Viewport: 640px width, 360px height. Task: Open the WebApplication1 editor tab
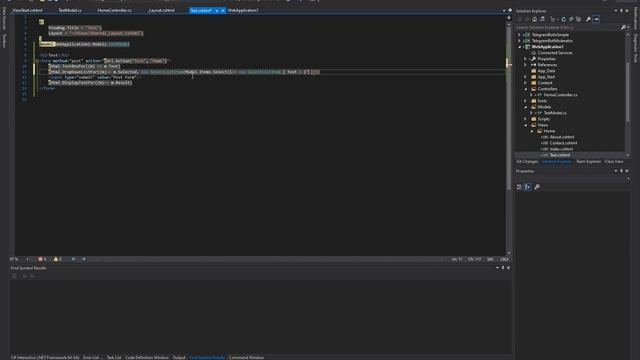point(243,10)
